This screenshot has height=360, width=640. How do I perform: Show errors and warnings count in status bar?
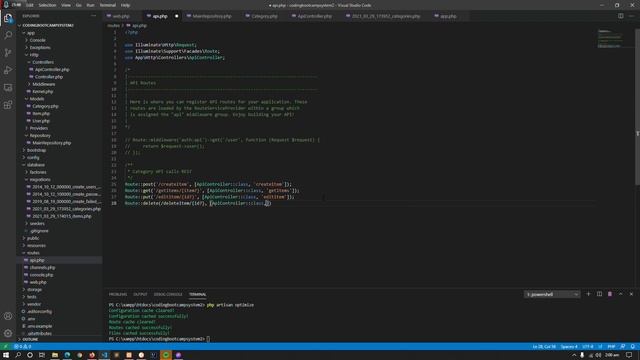point(22,347)
